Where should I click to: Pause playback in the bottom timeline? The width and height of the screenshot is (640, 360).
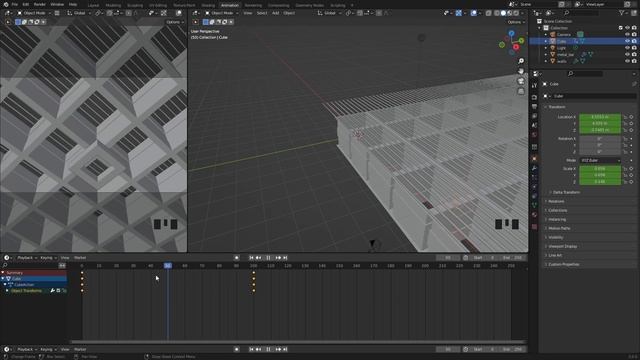coord(268,349)
